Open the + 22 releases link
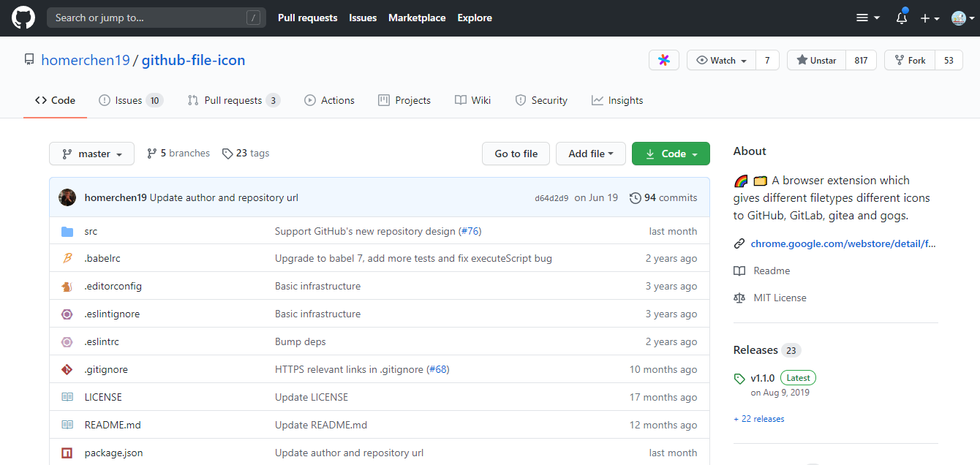The height and width of the screenshot is (465, 980). click(759, 419)
